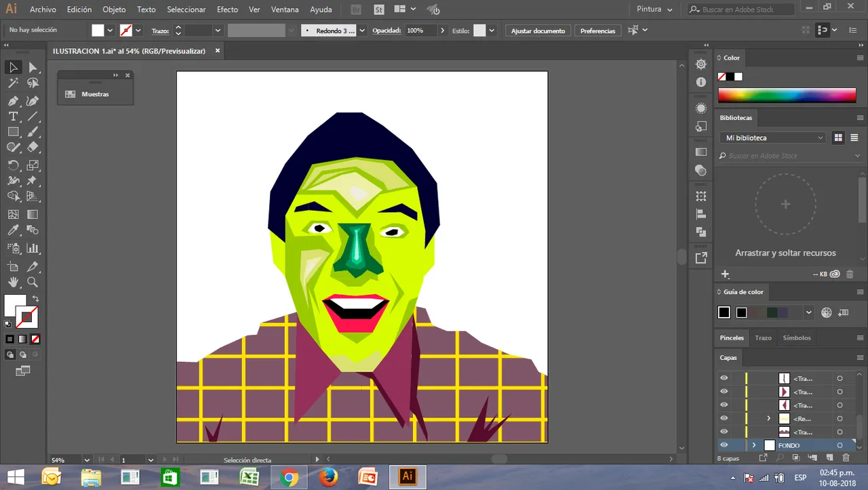
Task: Select the Paintbrush tool
Action: coord(33,131)
